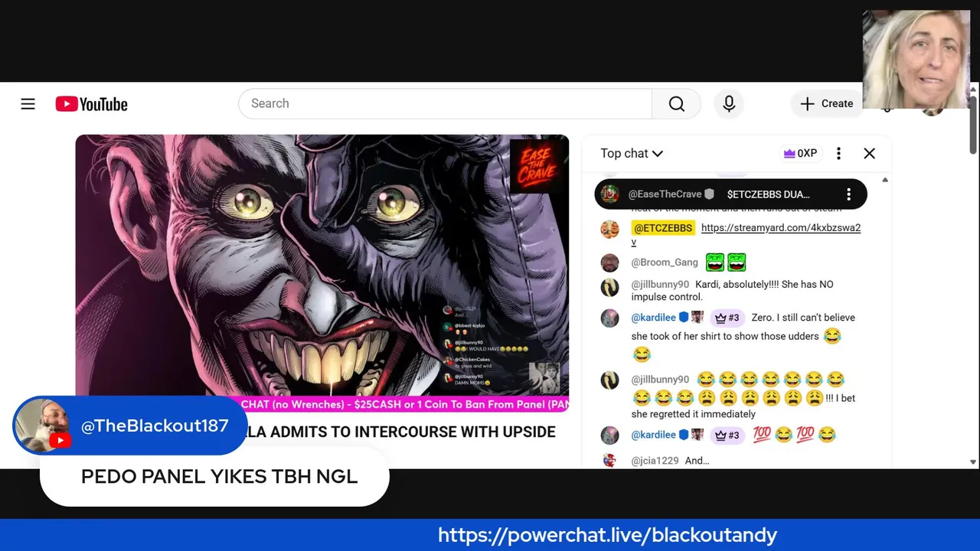Start voice search with the microphone
The height and width of the screenshot is (551, 980).
(x=729, y=104)
